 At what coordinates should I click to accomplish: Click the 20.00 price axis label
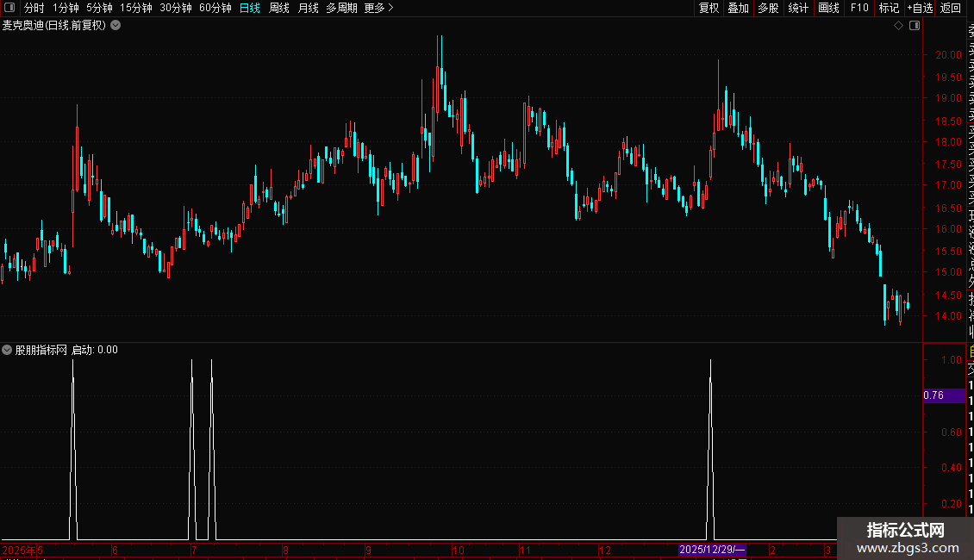(x=948, y=54)
